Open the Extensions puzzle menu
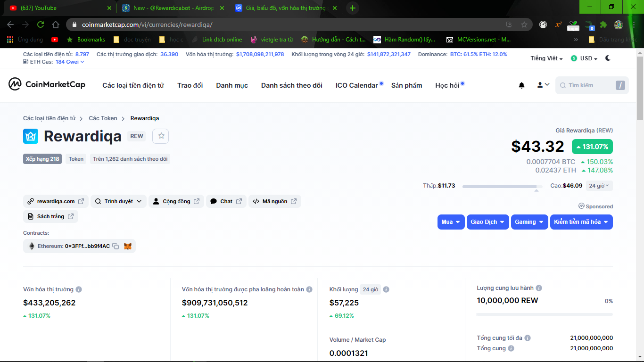The image size is (644, 362). pos(603,25)
